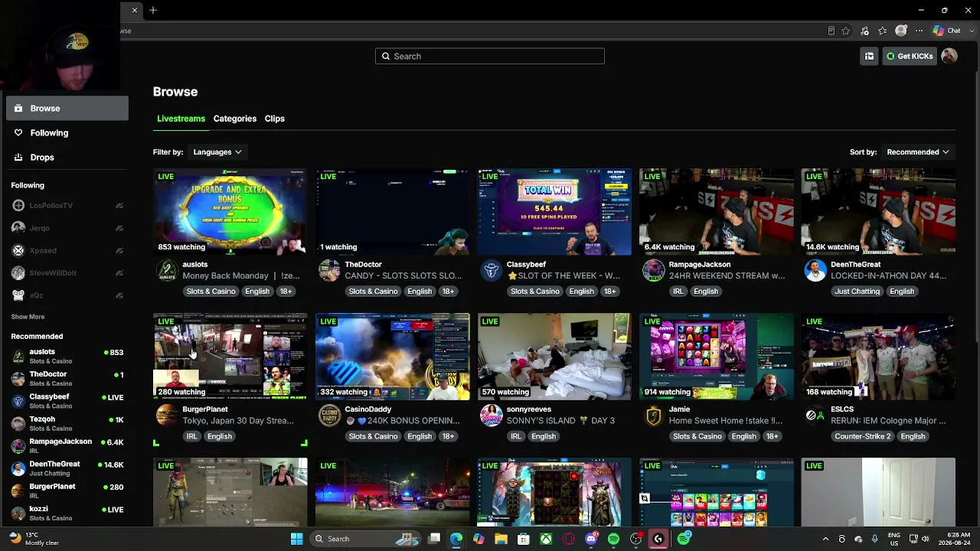Open Edge settings and more (three dots)
980x551 pixels.
coord(920,31)
